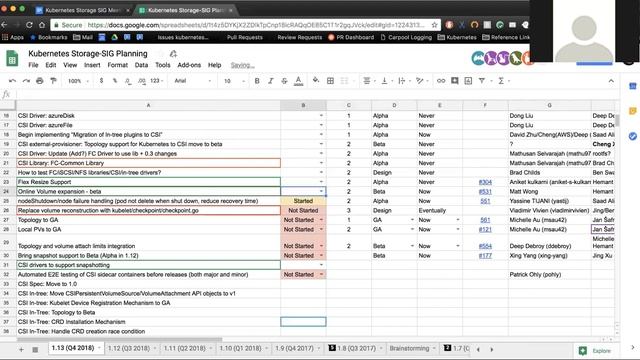Open issue link #531
The width and height of the screenshot is (640, 360).
click(x=485, y=191)
